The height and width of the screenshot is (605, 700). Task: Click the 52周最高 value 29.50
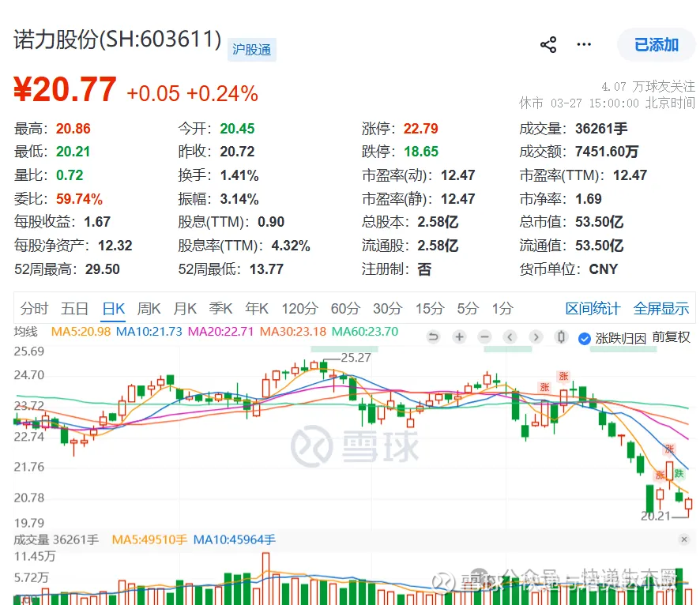(103, 269)
